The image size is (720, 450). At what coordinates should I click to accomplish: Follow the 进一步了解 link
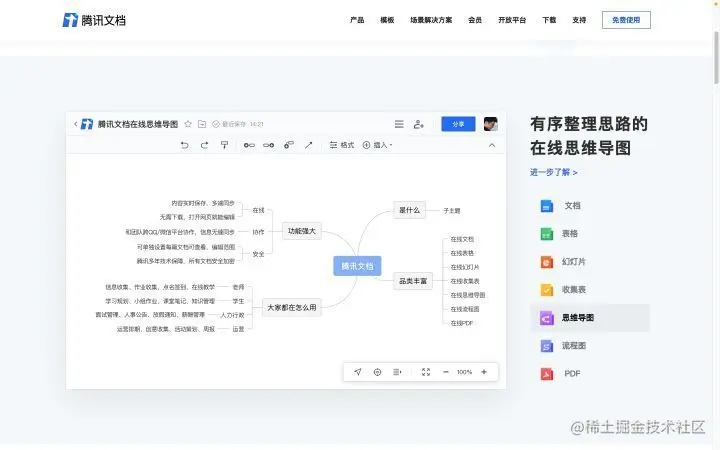554,172
